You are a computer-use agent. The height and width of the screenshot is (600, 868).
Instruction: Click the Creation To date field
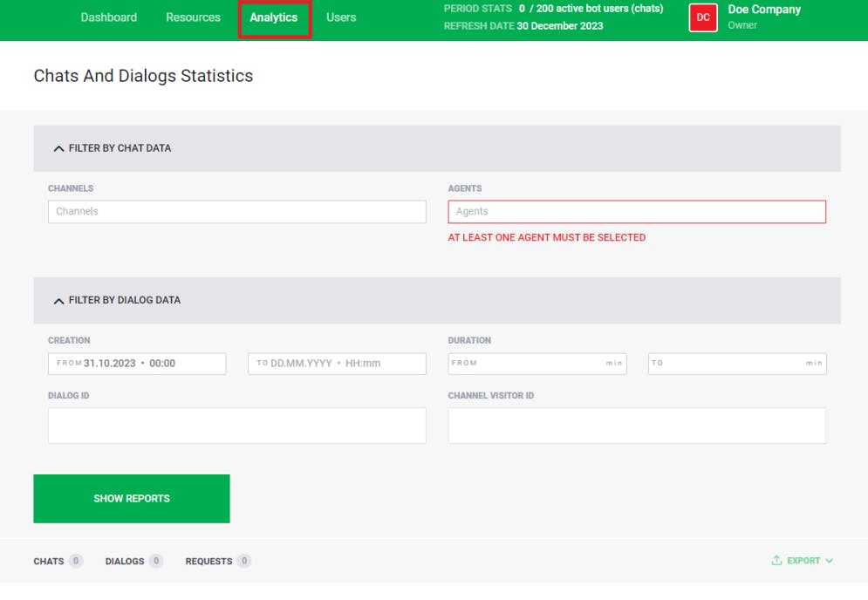[x=337, y=364]
